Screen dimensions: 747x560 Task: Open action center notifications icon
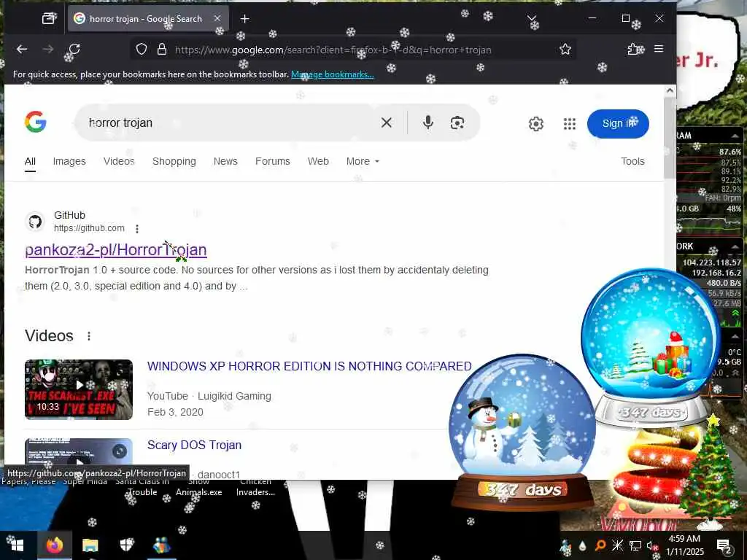[x=724, y=545]
